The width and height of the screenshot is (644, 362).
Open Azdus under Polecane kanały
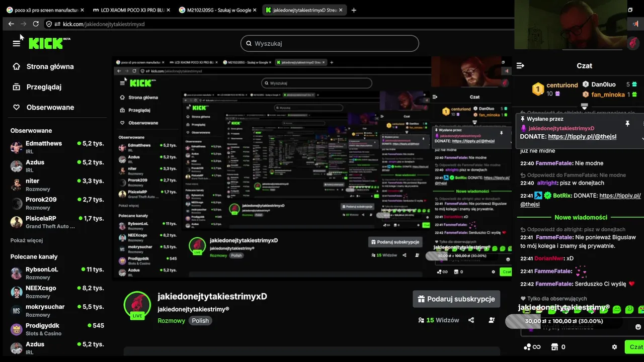coord(57,348)
